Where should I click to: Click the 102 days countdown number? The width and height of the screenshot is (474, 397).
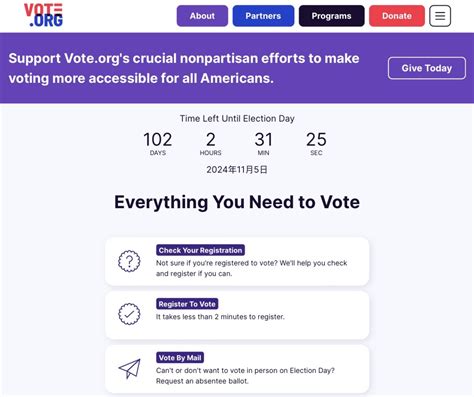pos(158,139)
